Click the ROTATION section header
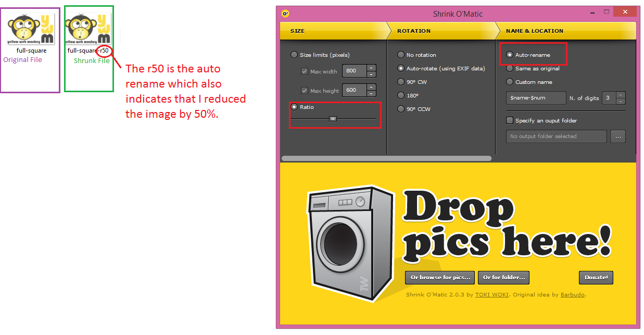This screenshot has height=335, width=644. click(x=414, y=31)
